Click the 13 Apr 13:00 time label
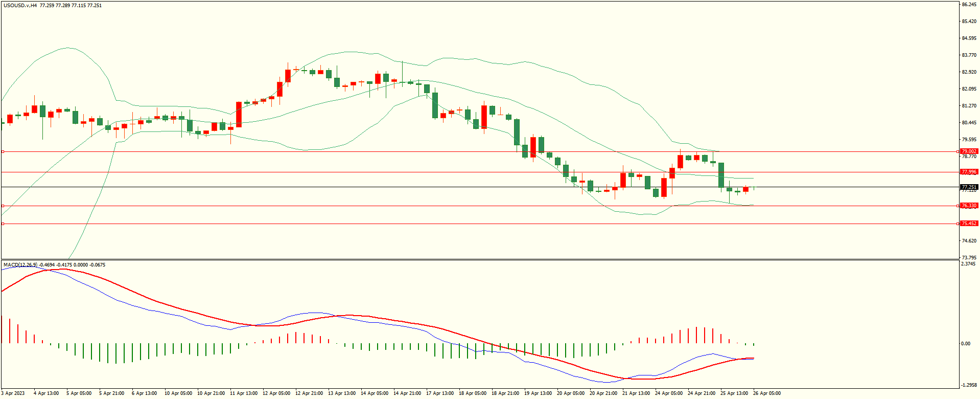 pyautogui.click(x=342, y=393)
